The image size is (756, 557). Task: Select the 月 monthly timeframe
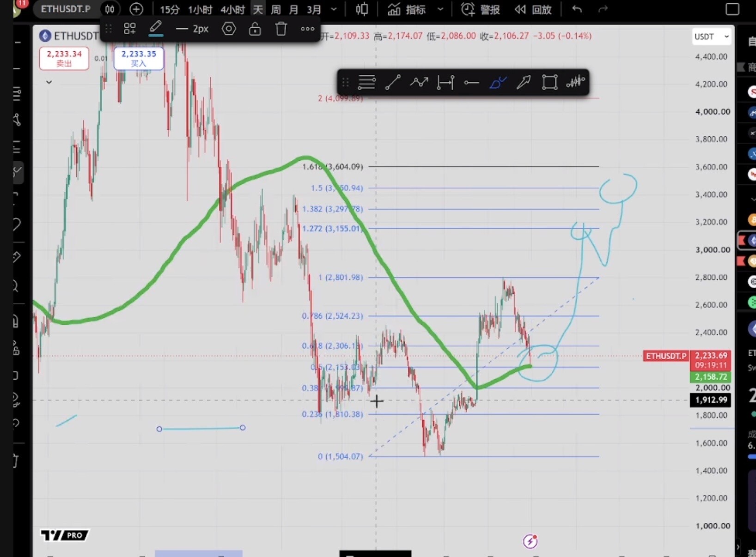(293, 9)
